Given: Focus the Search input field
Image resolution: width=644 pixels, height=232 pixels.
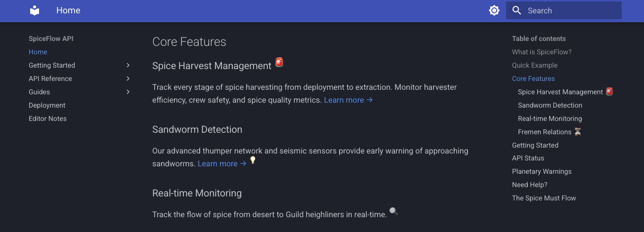Looking at the screenshot, I should click(568, 10).
